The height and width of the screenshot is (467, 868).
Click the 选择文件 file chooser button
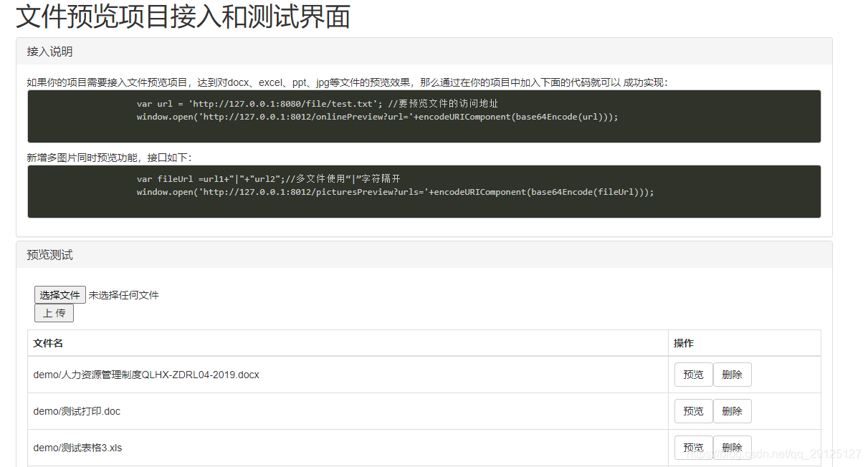[x=60, y=295]
